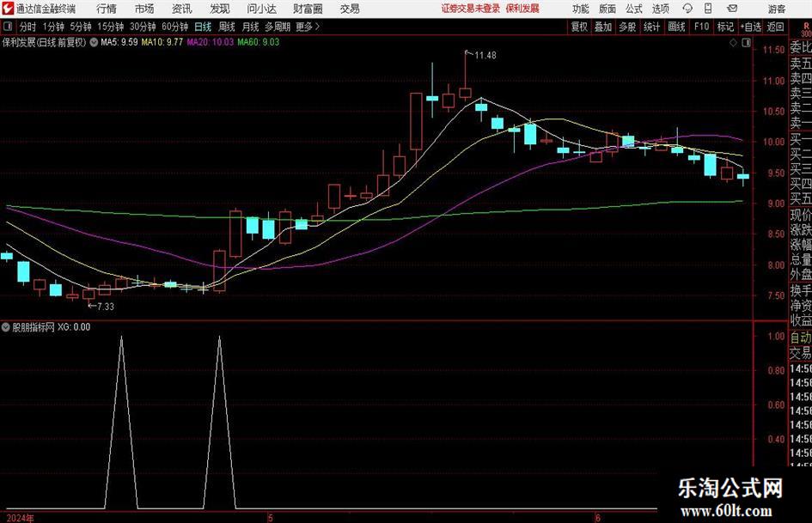Click the 复权 toolbar button
The width and height of the screenshot is (812, 523).
point(579,27)
